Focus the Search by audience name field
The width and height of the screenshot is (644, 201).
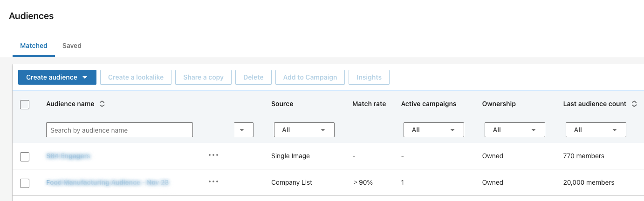click(x=119, y=130)
